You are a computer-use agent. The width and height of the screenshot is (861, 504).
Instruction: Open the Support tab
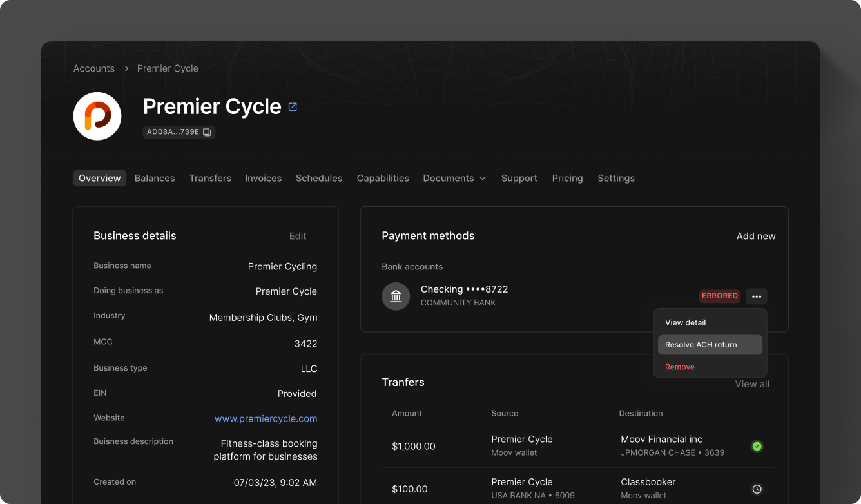[x=519, y=179]
